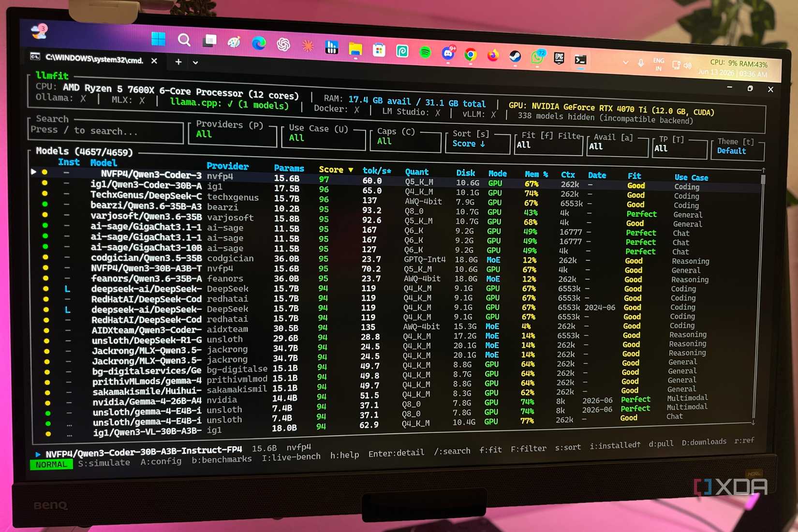The image size is (798, 532).
Task: Open Task View from the taskbar
Action: (x=209, y=41)
